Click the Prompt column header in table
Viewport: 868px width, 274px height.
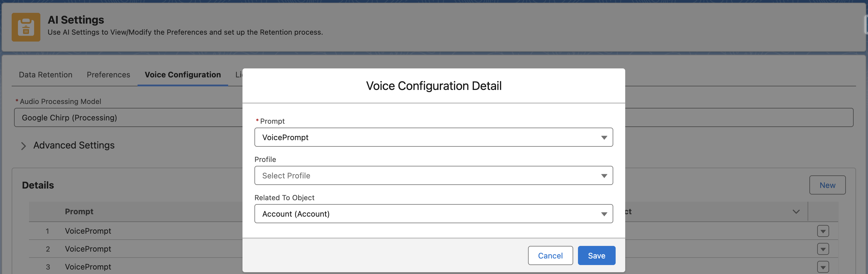[79, 212]
